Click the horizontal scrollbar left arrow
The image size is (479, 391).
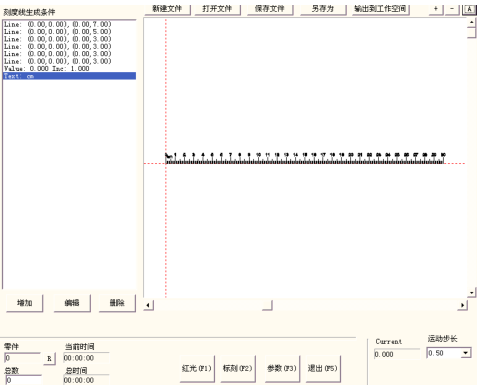click(148, 305)
